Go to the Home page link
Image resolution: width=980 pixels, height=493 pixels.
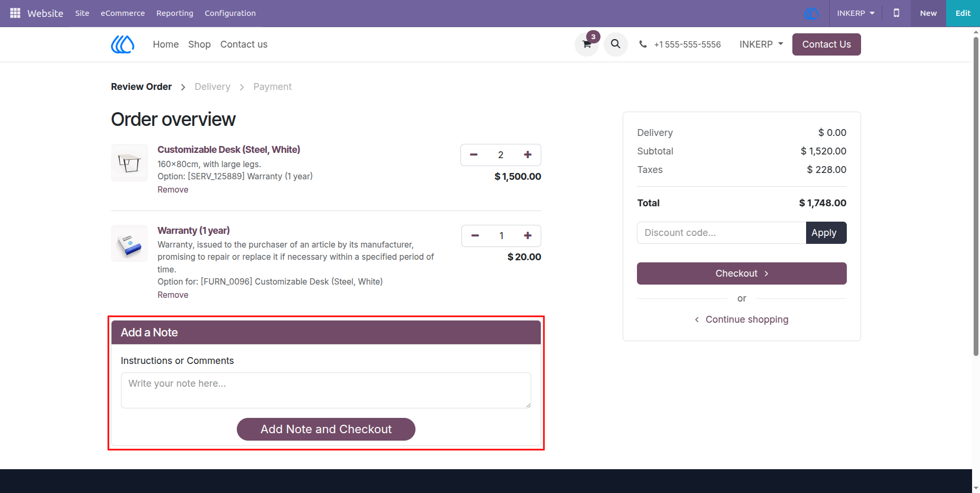(166, 44)
